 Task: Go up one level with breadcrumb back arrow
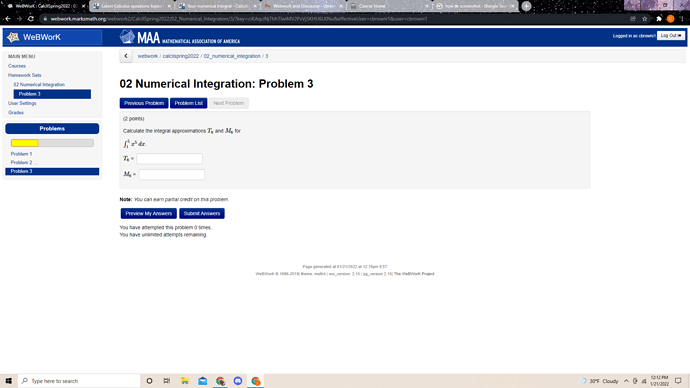point(126,56)
